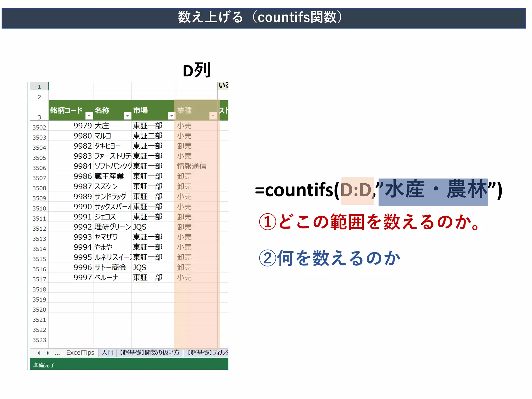Click the 準備完了 status bar text
532x399 pixels.
[44, 365]
